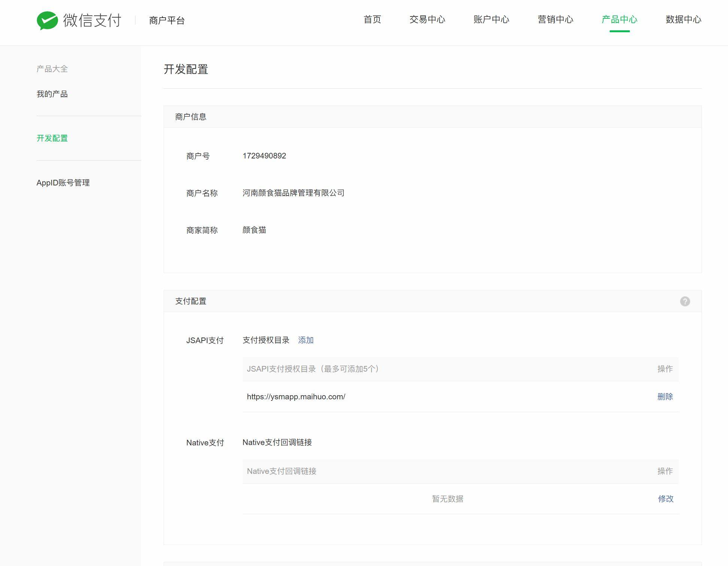
Task: Switch to 交易中心 tab
Action: click(427, 19)
